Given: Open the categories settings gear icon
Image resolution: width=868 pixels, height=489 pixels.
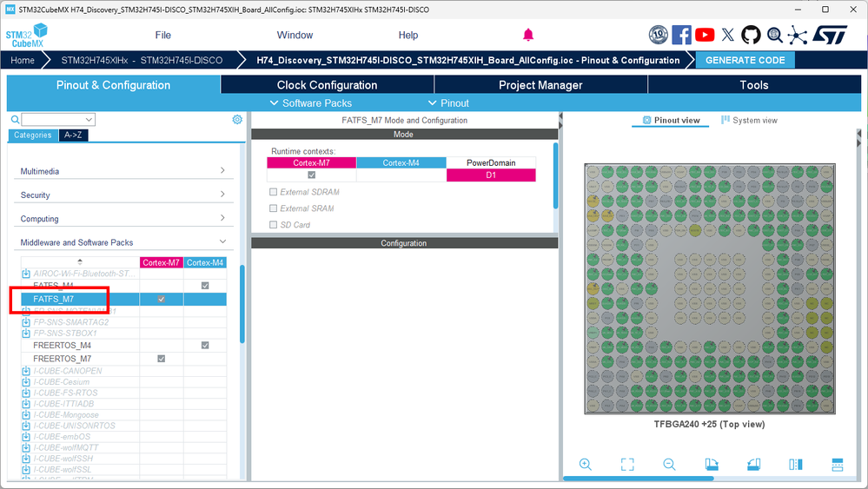Looking at the screenshot, I should 237,120.
